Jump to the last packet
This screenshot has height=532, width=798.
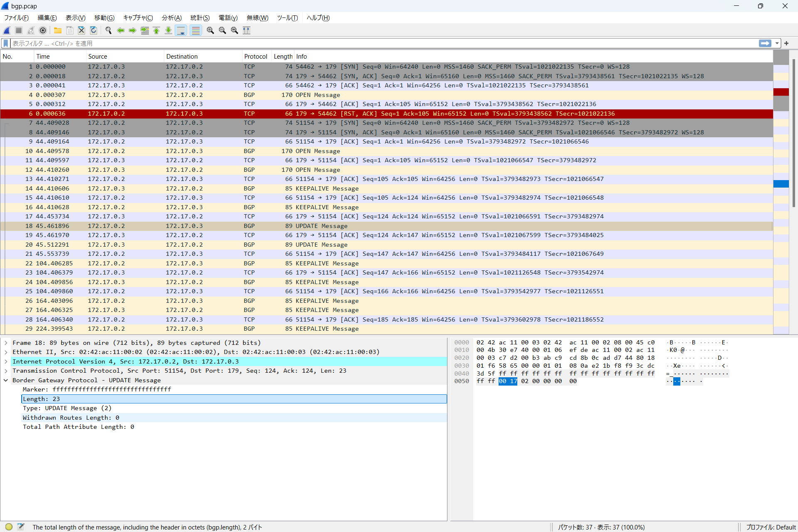pos(168,30)
